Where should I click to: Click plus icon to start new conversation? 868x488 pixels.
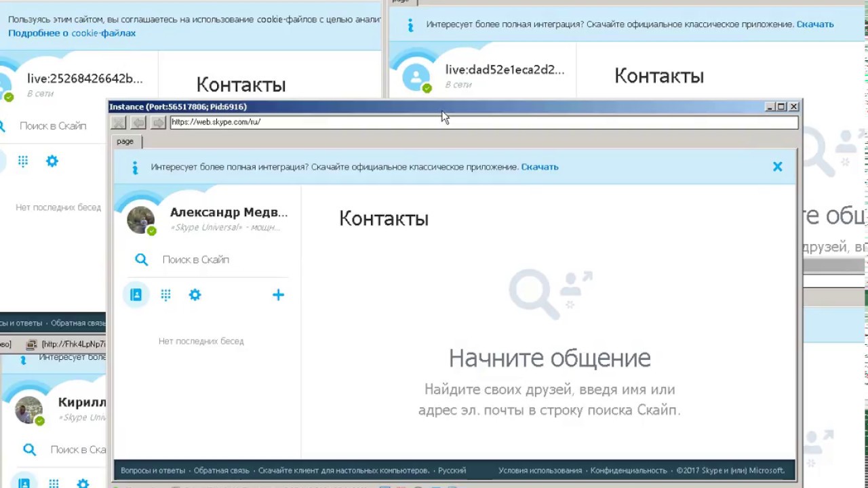(x=278, y=295)
